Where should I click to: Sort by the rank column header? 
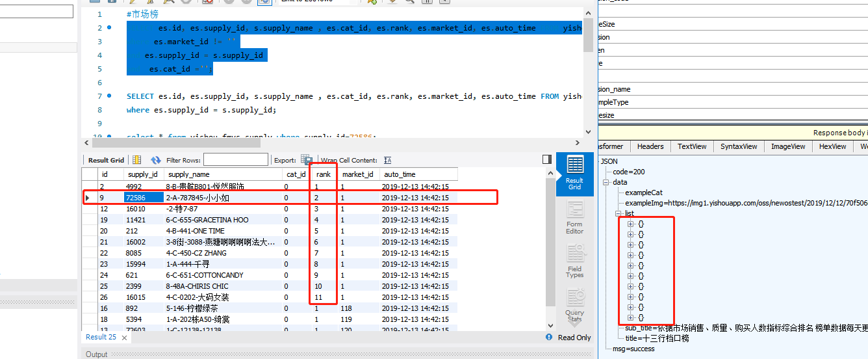coord(325,174)
